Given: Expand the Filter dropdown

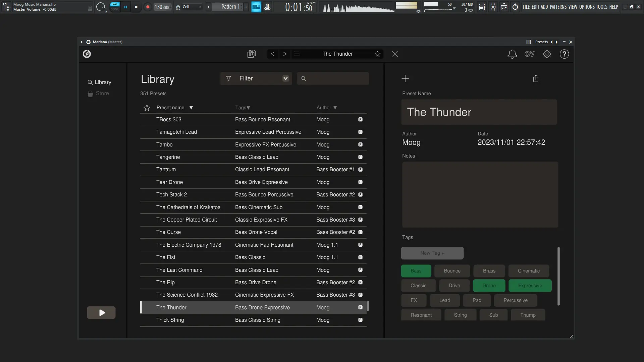Looking at the screenshot, I should [285, 78].
